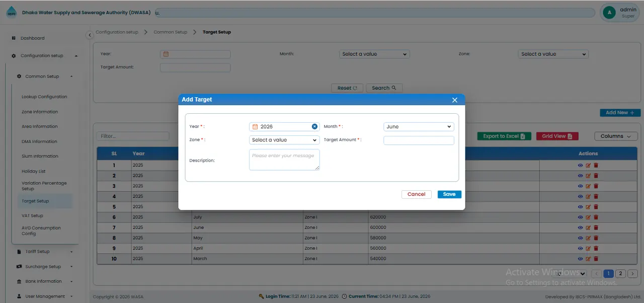Click the Save button in Add Target
Screen dimensions: 644x303
tap(449, 194)
